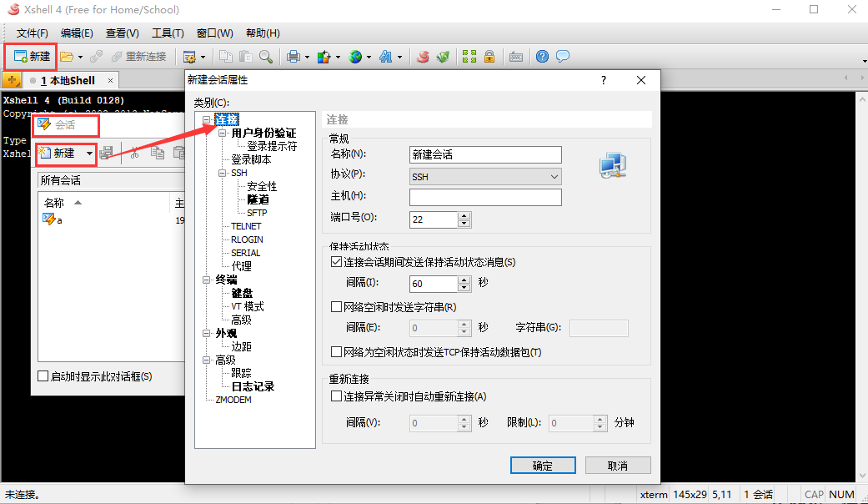Image resolution: width=868 pixels, height=504 pixels.
Task: Click the 确定 button
Action: tap(543, 466)
